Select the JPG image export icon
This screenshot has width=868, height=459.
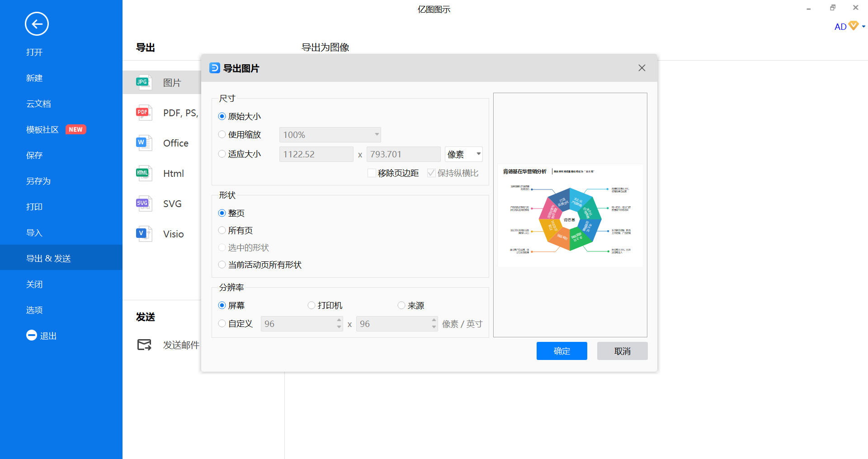point(144,82)
